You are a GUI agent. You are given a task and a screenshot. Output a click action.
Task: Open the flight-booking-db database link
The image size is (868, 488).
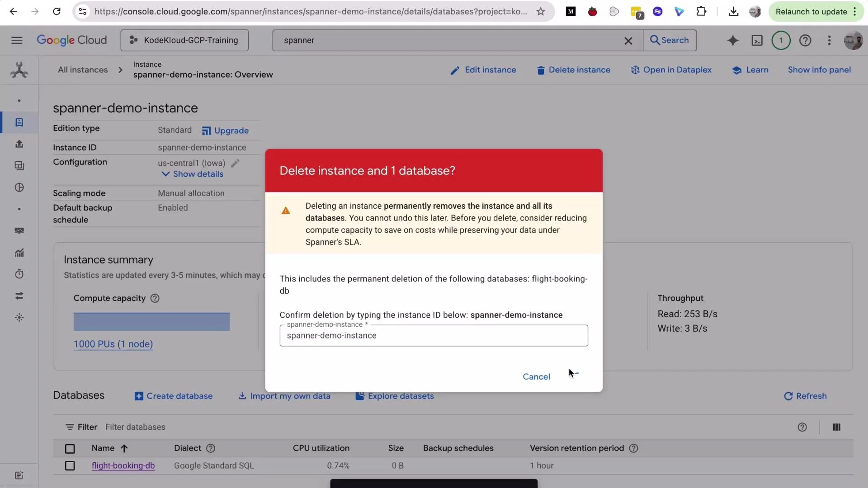123,465
